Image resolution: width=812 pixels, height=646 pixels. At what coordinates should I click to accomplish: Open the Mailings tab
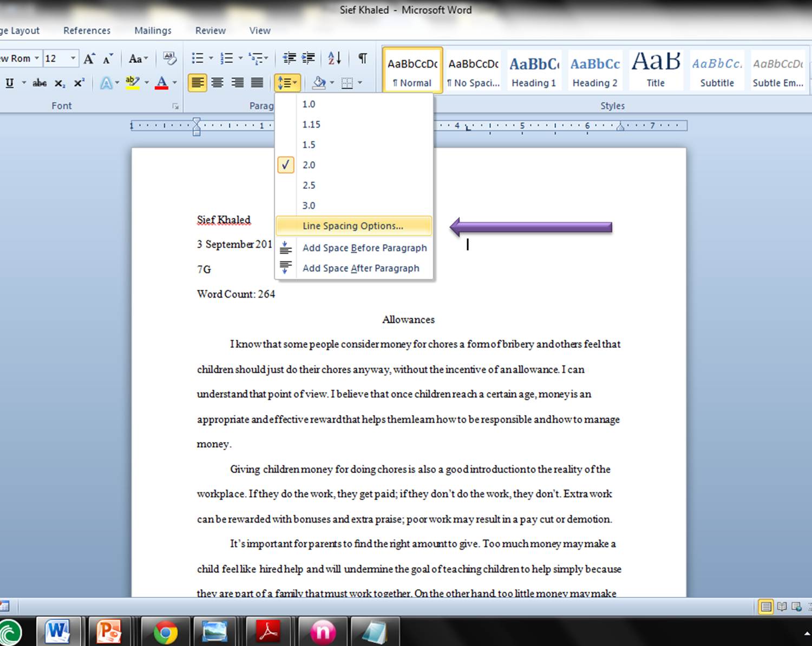153,30
